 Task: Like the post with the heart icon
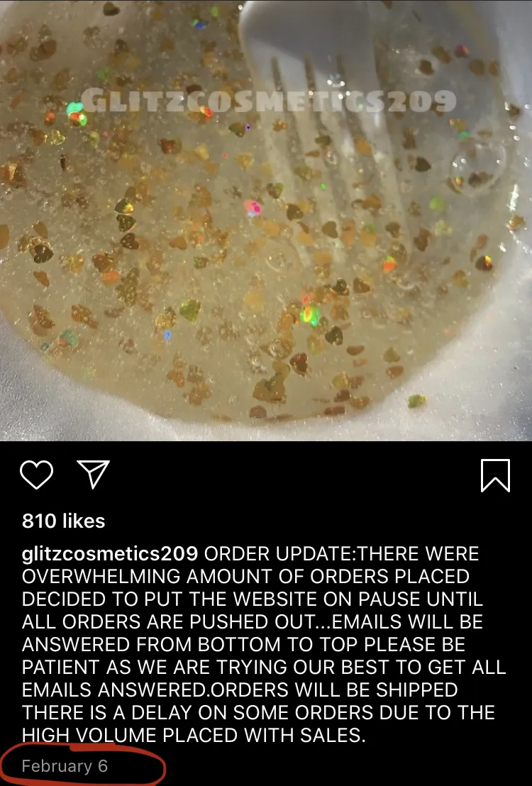[37, 474]
